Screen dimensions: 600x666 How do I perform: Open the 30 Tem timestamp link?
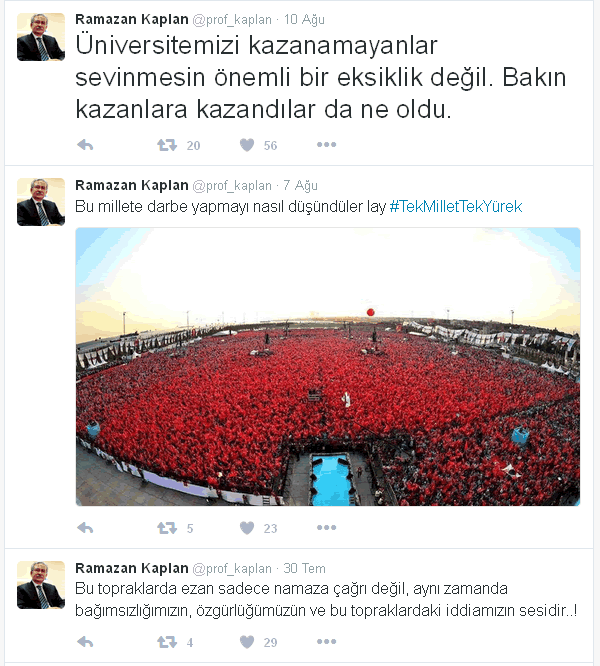click(x=304, y=568)
